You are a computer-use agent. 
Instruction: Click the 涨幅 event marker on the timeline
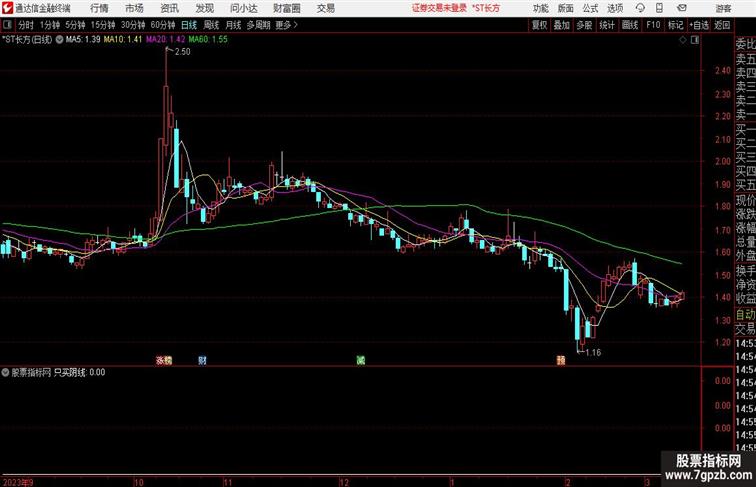(164, 360)
